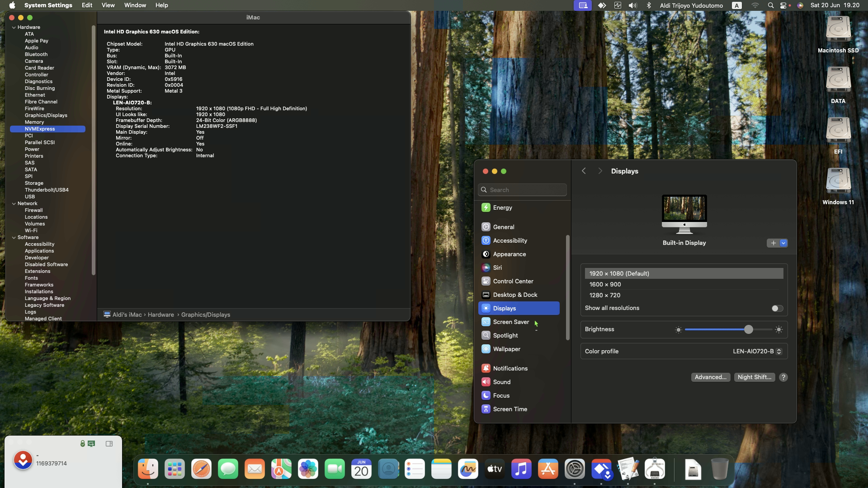Open the View menu
The height and width of the screenshot is (488, 868).
click(108, 5)
